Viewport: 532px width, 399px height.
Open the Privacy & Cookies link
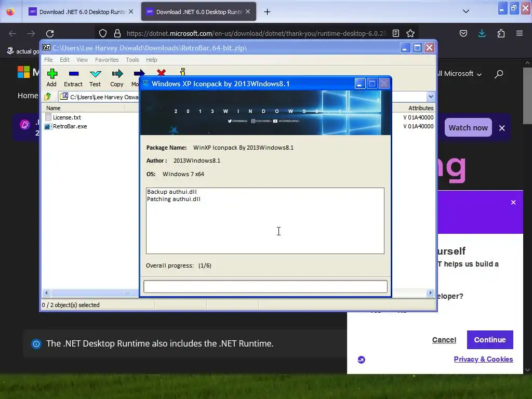(x=483, y=359)
